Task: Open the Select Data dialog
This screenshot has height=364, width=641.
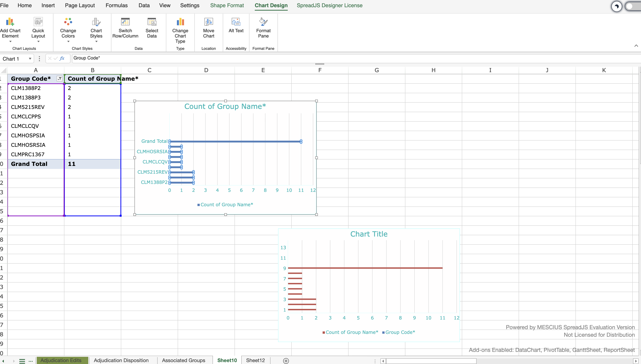Action: (152, 22)
